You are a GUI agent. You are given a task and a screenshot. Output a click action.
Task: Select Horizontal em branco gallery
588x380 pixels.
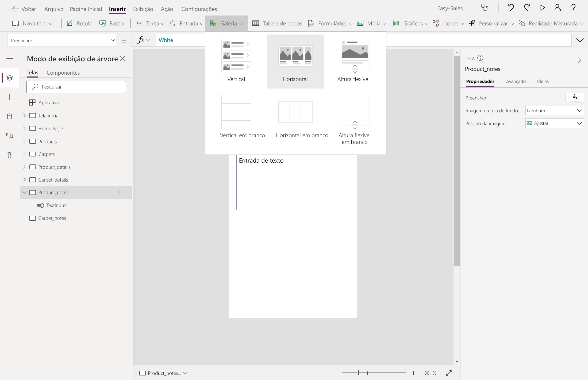302,119
